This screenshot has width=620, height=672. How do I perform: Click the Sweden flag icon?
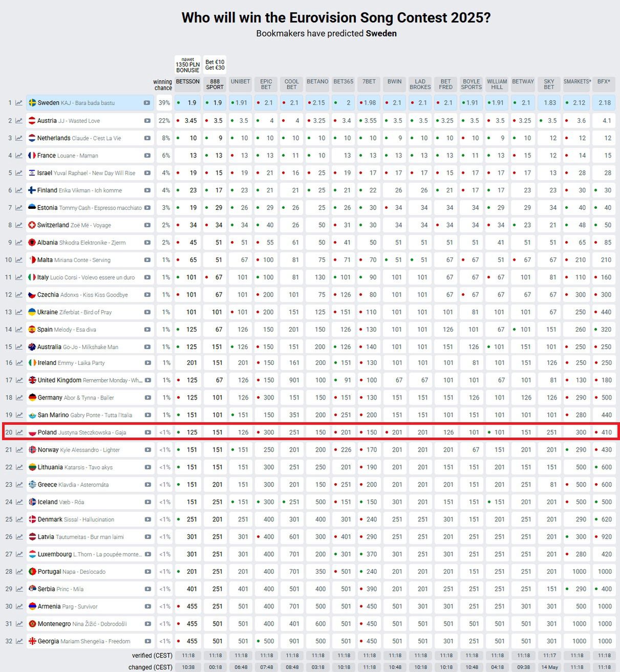click(32, 103)
